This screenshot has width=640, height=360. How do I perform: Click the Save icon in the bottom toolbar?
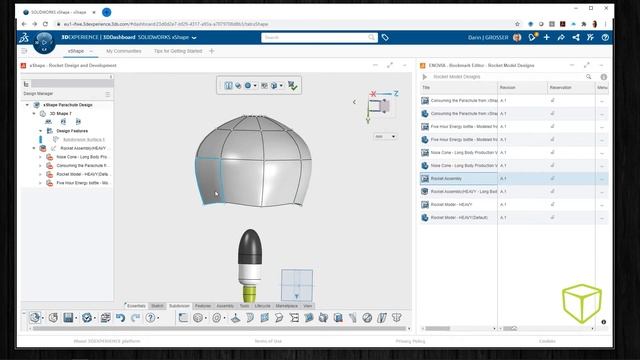[x=68, y=318]
